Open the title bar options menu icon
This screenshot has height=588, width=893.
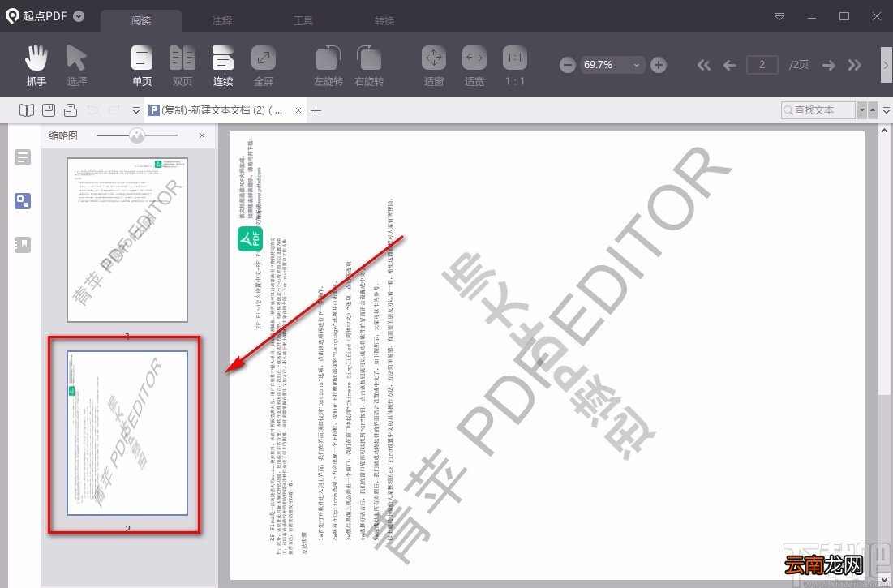[779, 16]
